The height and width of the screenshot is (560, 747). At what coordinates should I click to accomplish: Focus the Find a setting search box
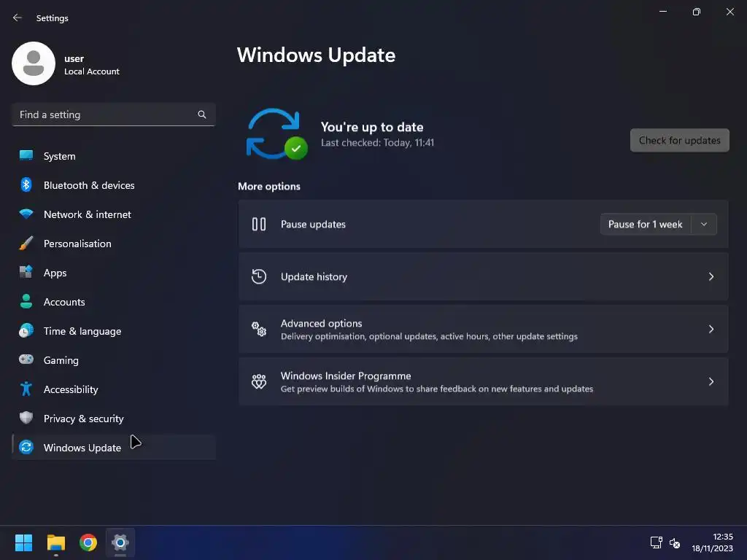click(113, 114)
